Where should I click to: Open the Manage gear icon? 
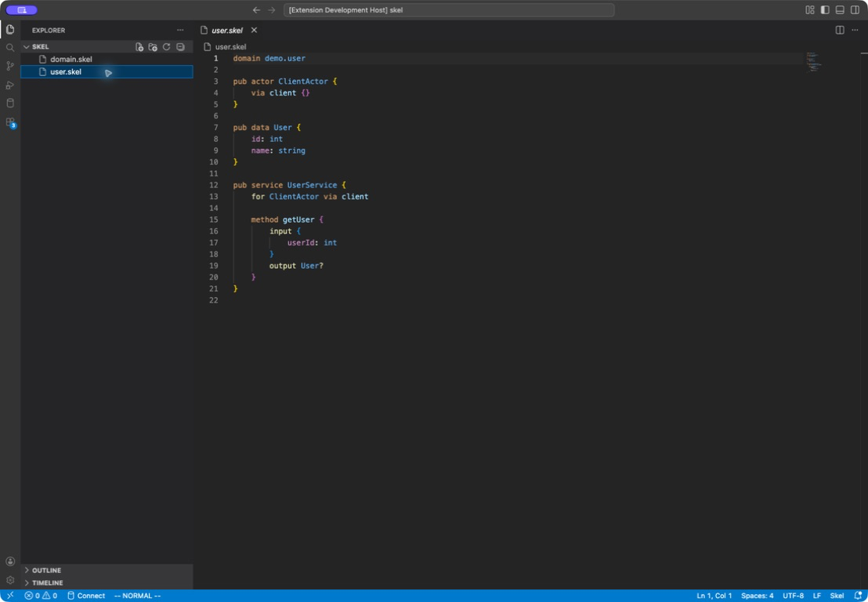pos(10,580)
